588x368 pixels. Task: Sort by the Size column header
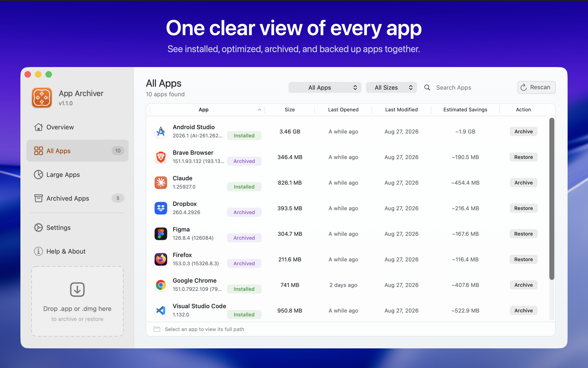(290, 110)
